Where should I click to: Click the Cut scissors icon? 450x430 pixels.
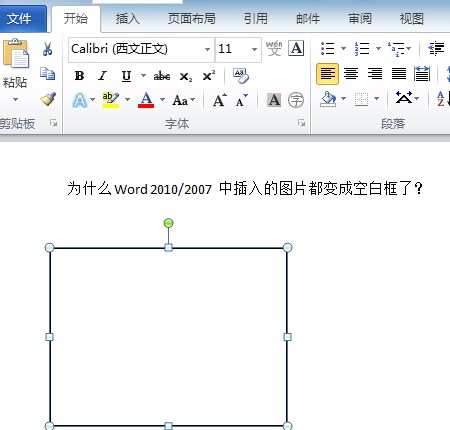click(x=47, y=49)
